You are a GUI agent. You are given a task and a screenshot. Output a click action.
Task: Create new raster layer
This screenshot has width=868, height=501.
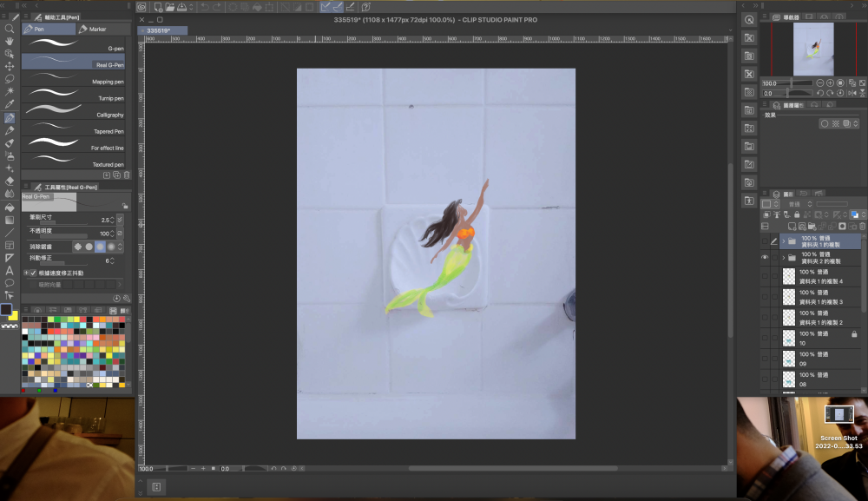tap(792, 227)
